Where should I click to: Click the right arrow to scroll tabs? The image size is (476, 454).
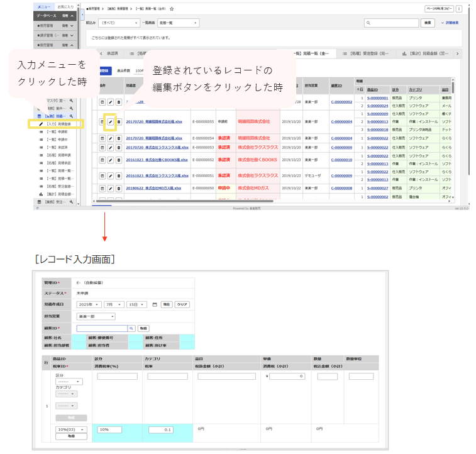(x=458, y=53)
